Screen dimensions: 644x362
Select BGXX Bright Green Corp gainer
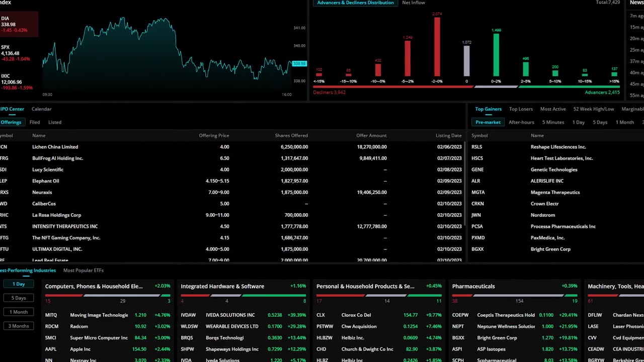pyautogui.click(x=556, y=249)
